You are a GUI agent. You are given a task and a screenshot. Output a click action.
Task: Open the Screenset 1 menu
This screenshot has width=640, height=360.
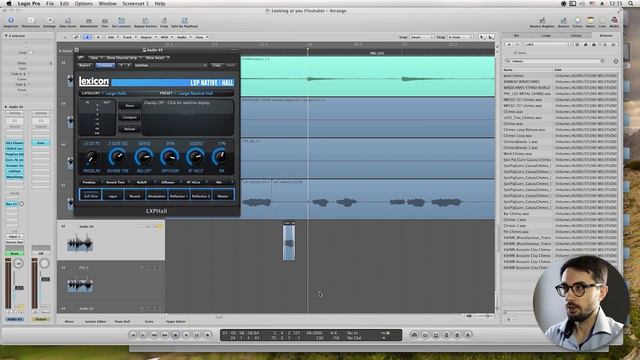pos(135,3)
